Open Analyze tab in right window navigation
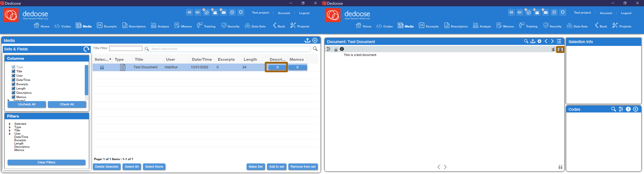 click(x=482, y=26)
